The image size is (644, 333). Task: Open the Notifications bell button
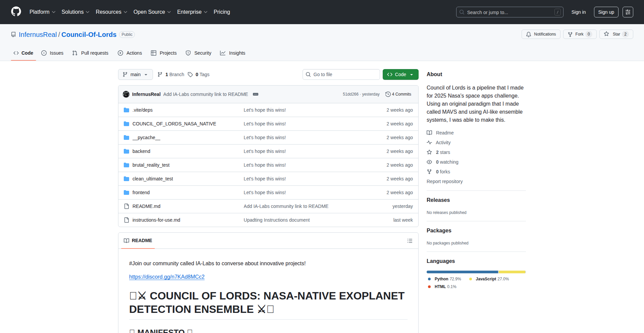(541, 34)
